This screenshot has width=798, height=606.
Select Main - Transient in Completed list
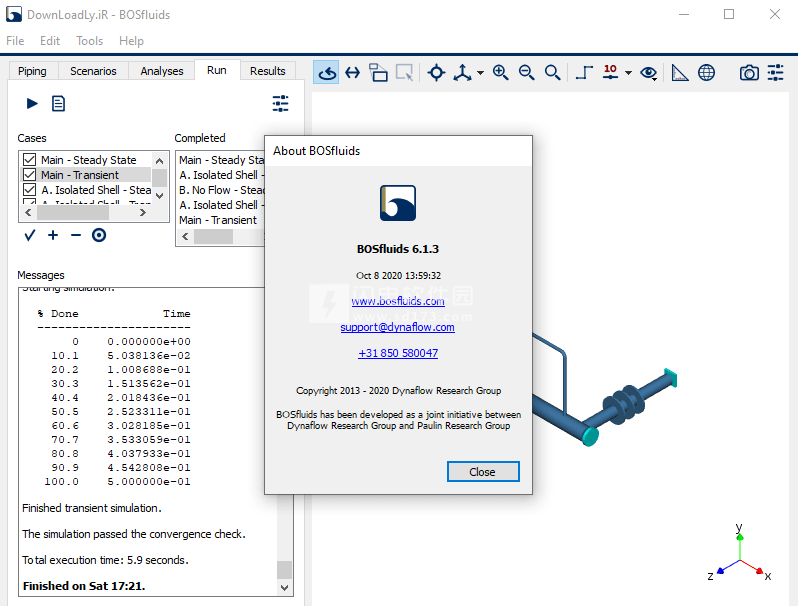click(x=218, y=220)
